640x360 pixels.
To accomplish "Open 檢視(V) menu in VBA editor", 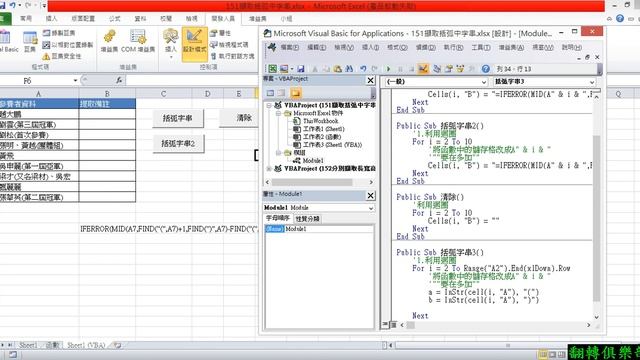I will point(344,47).
